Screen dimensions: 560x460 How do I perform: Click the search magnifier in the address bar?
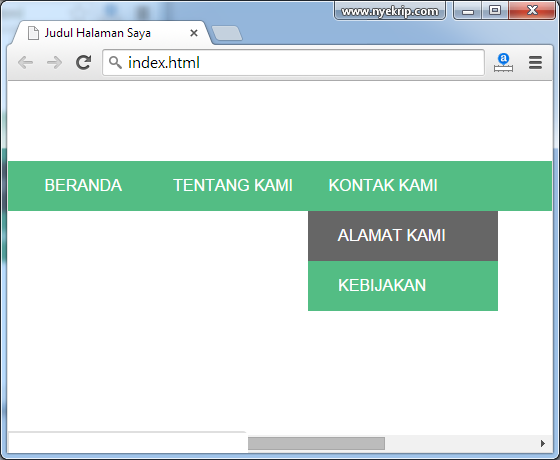[115, 62]
